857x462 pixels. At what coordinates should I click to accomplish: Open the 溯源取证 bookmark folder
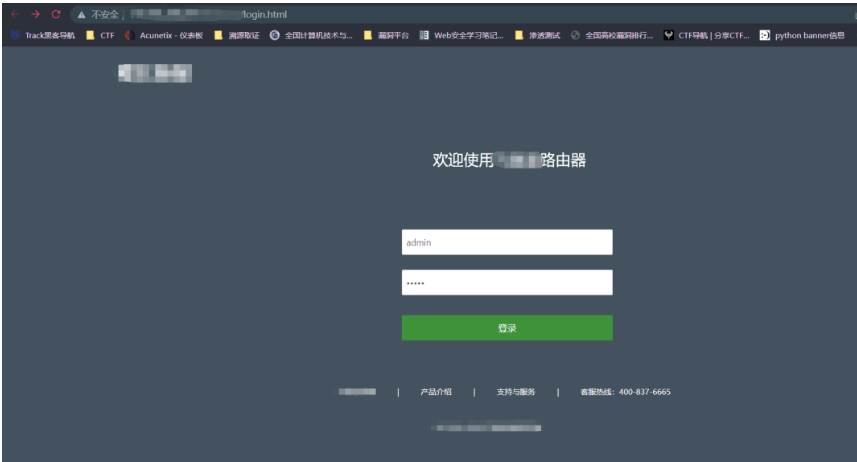pyautogui.click(x=237, y=36)
